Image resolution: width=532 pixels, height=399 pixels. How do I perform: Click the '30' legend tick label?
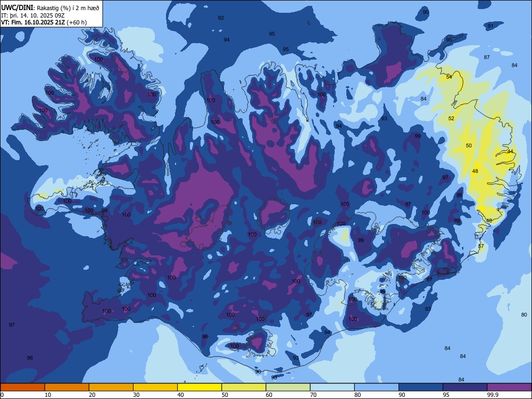tap(136, 395)
